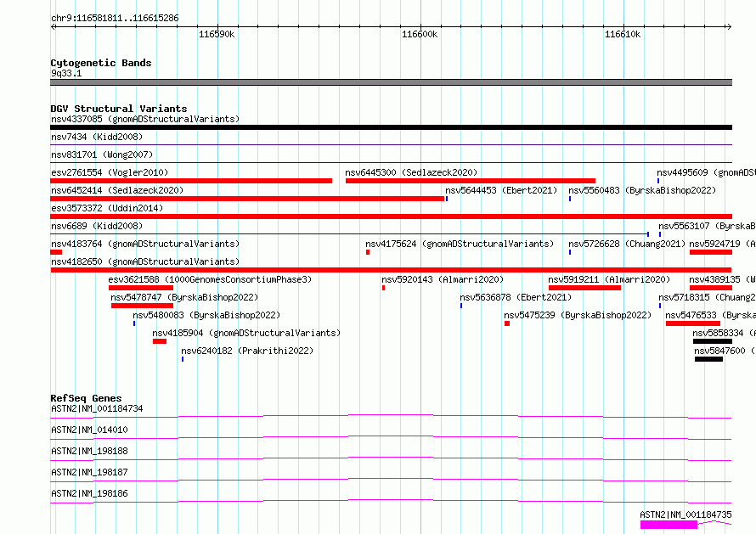Click the ASTN2|NM_001184735 transcript label

pos(685,514)
